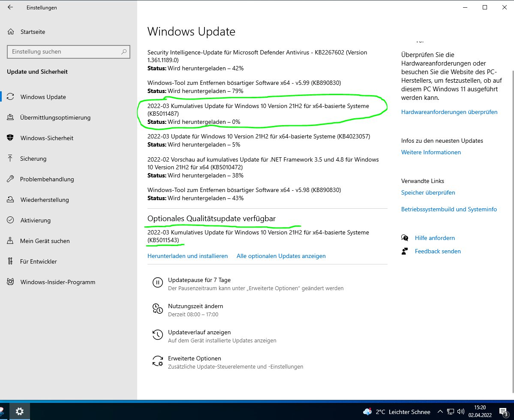Click Startseite label in sidebar
Image resolution: width=514 pixels, height=420 pixels.
(x=33, y=32)
